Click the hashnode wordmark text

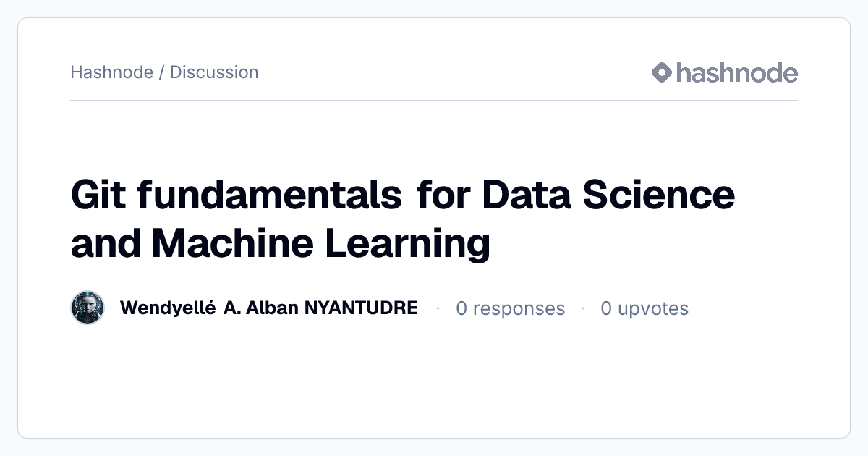[736, 72]
